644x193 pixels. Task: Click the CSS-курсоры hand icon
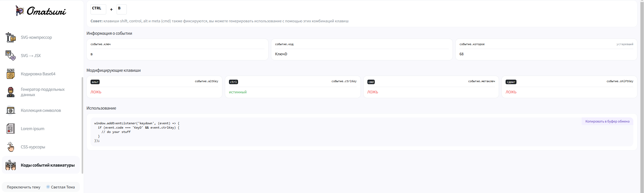click(x=11, y=147)
